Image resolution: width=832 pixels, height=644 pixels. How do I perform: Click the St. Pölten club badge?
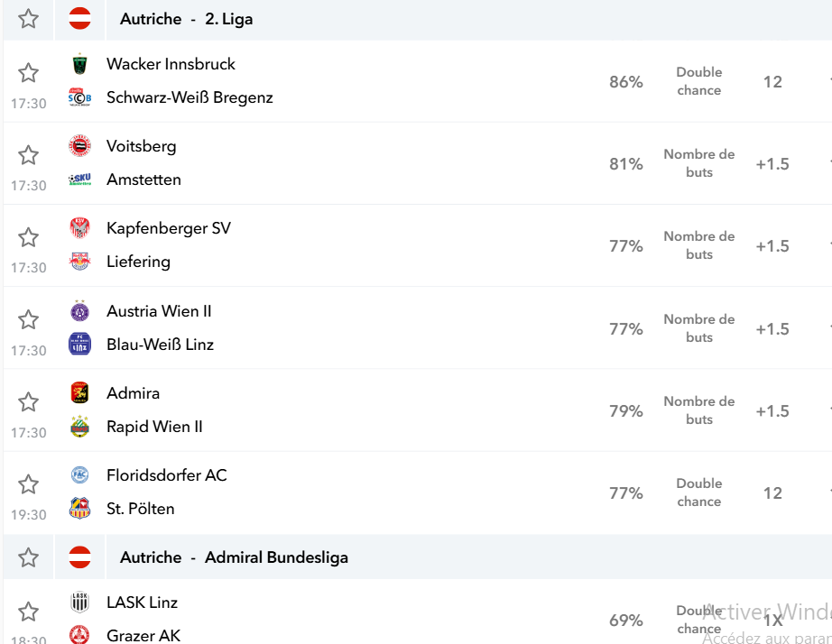pyautogui.click(x=79, y=508)
